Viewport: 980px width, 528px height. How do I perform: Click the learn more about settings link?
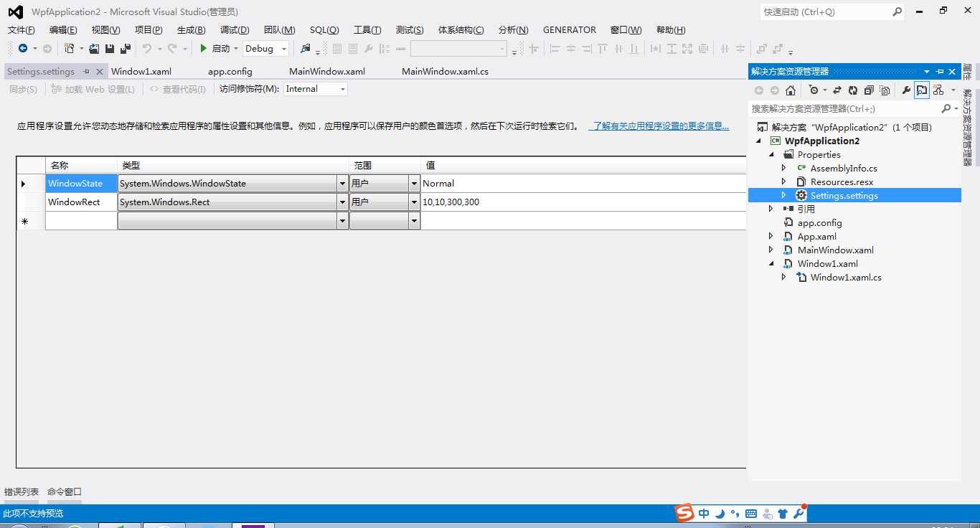[x=659, y=126]
